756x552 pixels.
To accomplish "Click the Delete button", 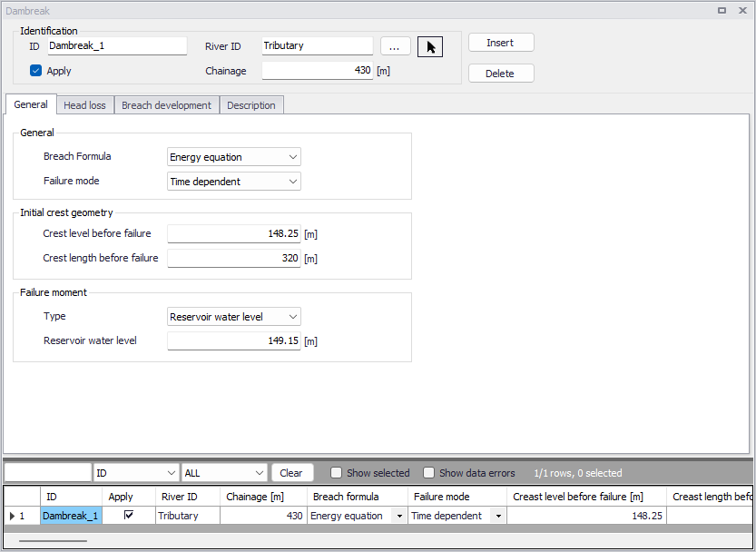I will (501, 74).
